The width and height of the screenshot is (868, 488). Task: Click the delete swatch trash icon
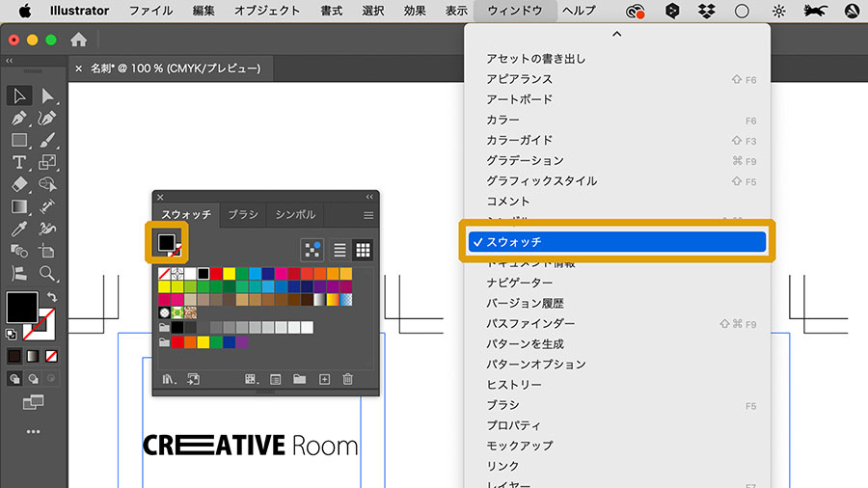coord(347,379)
